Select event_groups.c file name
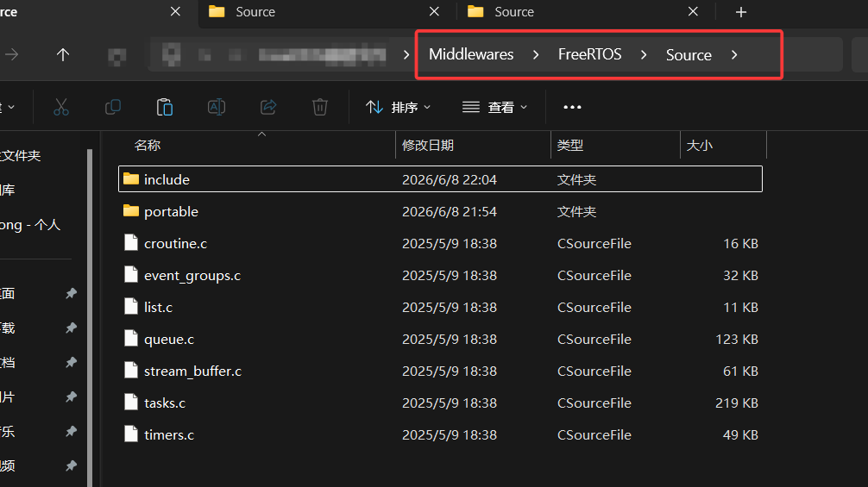Screen dimensions: 868x487 [192, 275]
